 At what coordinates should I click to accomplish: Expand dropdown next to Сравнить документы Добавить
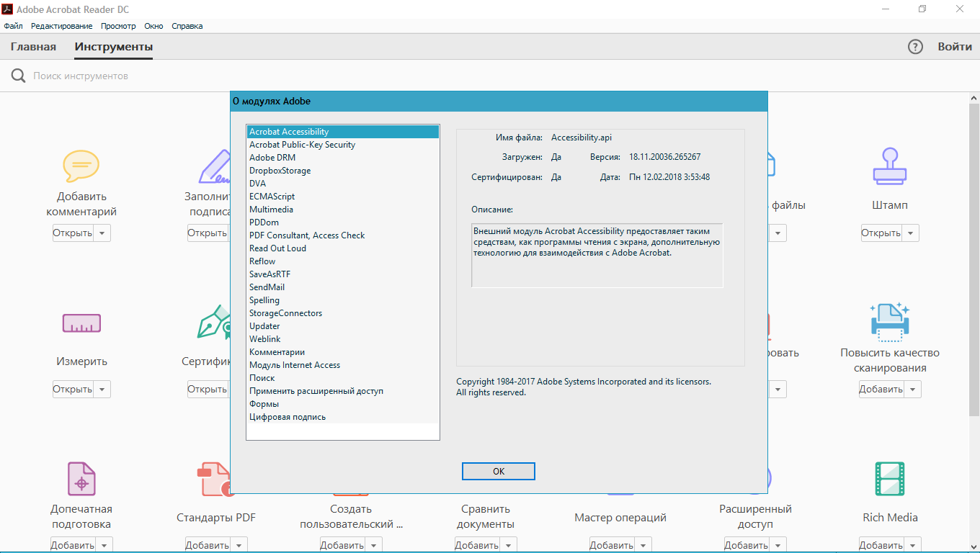[509, 545]
